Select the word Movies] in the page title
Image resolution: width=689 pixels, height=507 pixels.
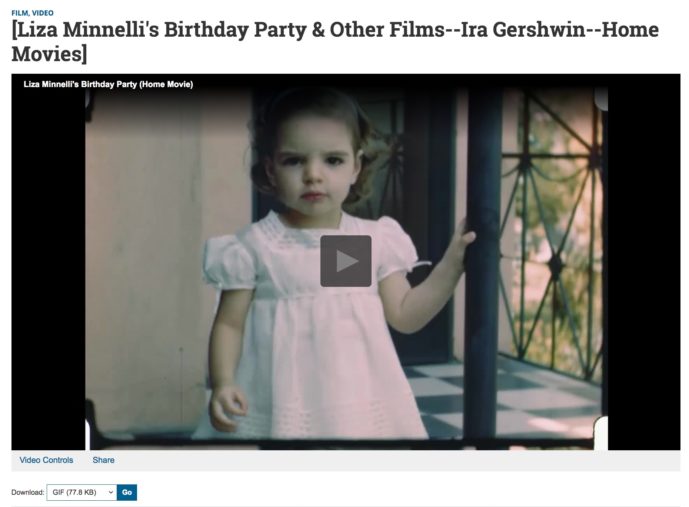tap(49, 54)
